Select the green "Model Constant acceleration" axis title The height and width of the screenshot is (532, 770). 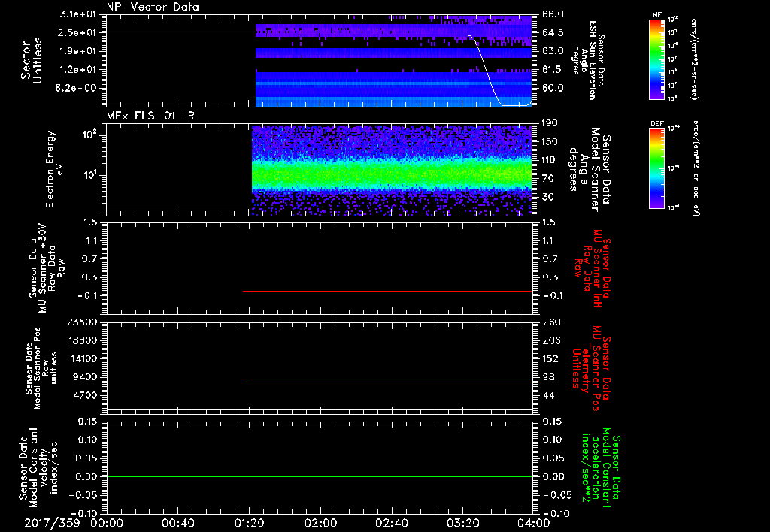point(601,469)
